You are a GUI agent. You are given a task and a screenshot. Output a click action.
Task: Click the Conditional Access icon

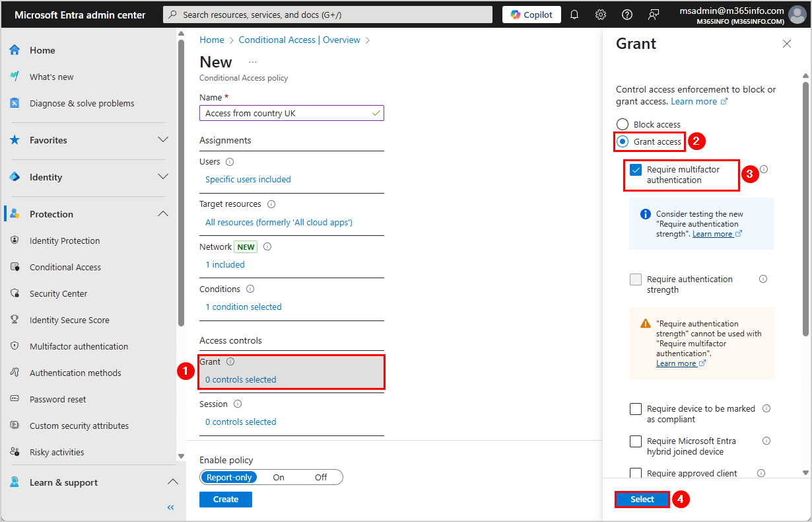pos(15,267)
